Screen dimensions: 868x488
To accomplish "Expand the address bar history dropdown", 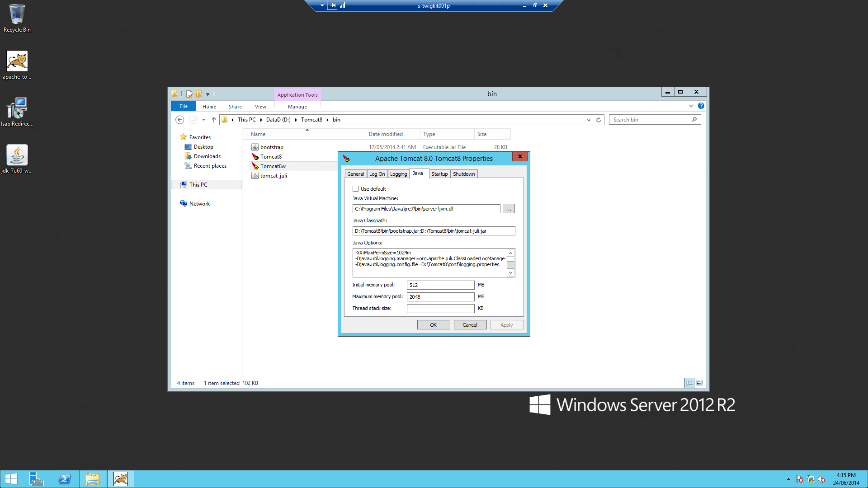I will coord(589,120).
